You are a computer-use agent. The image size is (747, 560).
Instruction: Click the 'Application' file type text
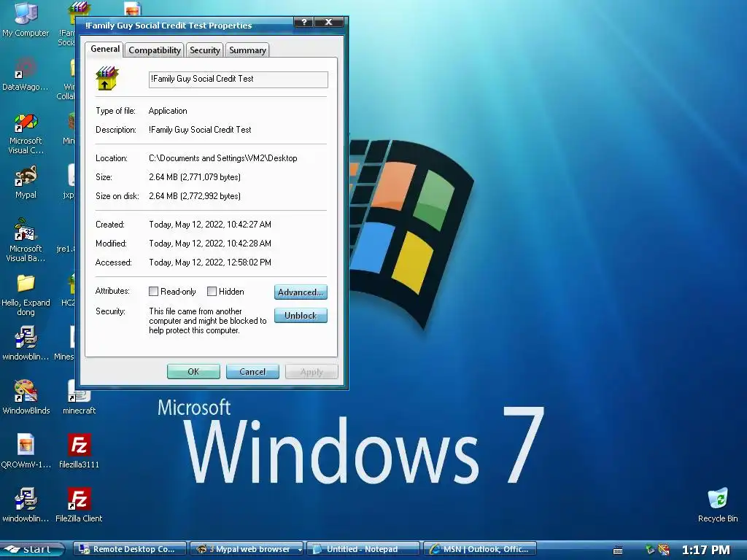coord(168,111)
